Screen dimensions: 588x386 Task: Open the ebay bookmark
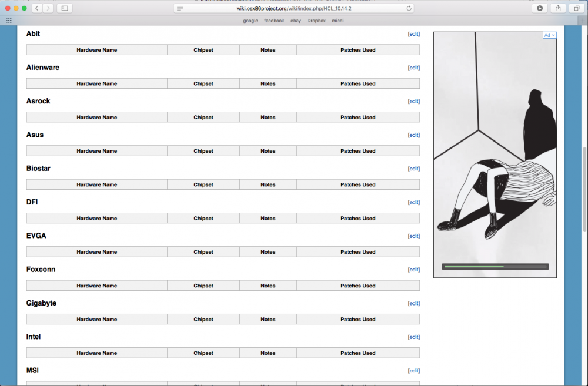coord(296,21)
